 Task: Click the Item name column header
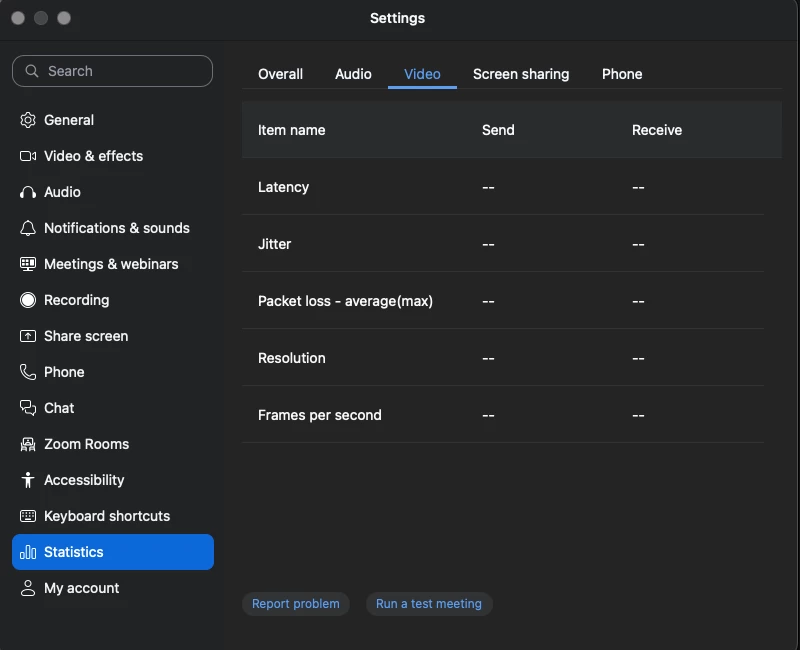[291, 130]
